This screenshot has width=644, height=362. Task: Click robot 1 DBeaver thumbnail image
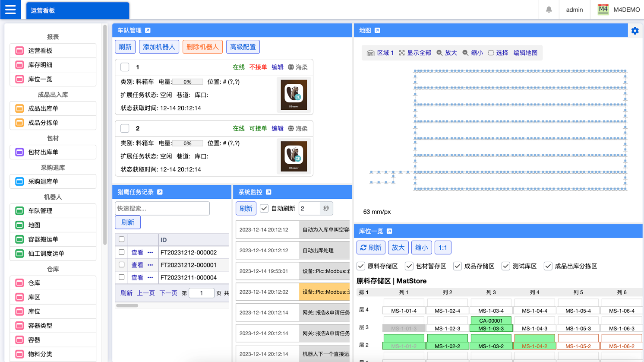294,95
